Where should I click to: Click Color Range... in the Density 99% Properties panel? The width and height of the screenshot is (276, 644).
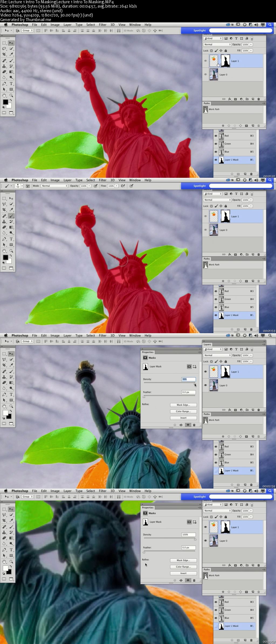[x=183, y=411]
